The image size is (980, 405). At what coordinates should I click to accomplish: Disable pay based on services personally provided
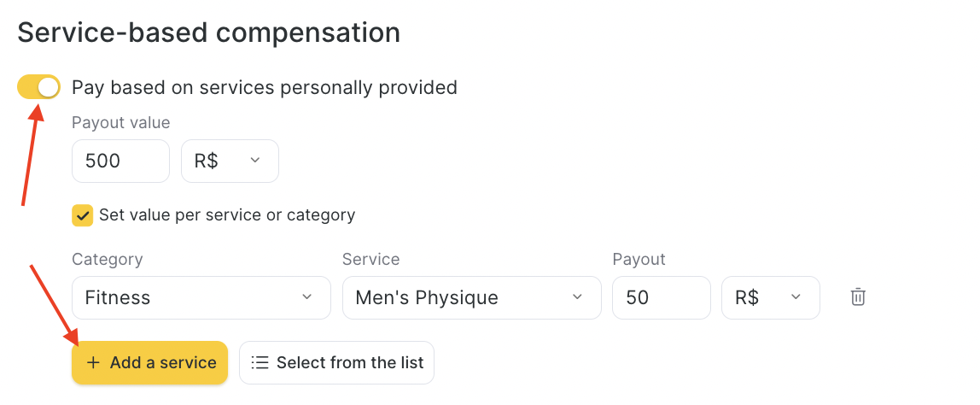click(38, 87)
